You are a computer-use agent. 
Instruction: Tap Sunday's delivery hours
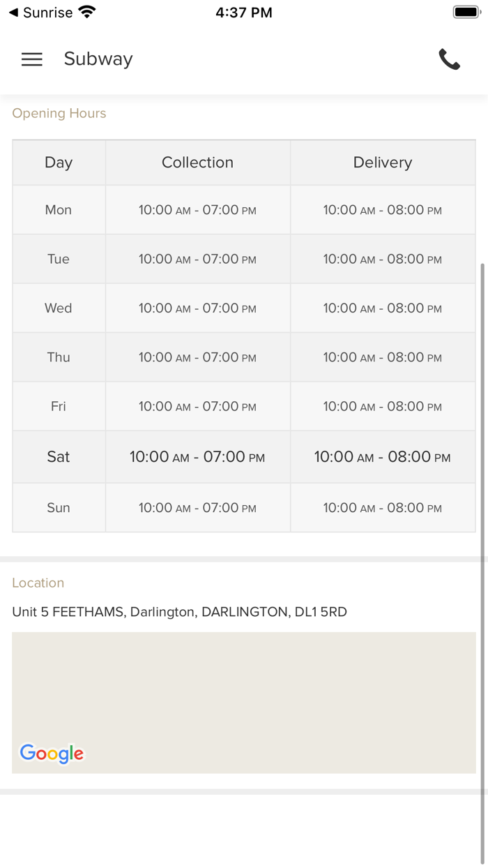pos(383,508)
